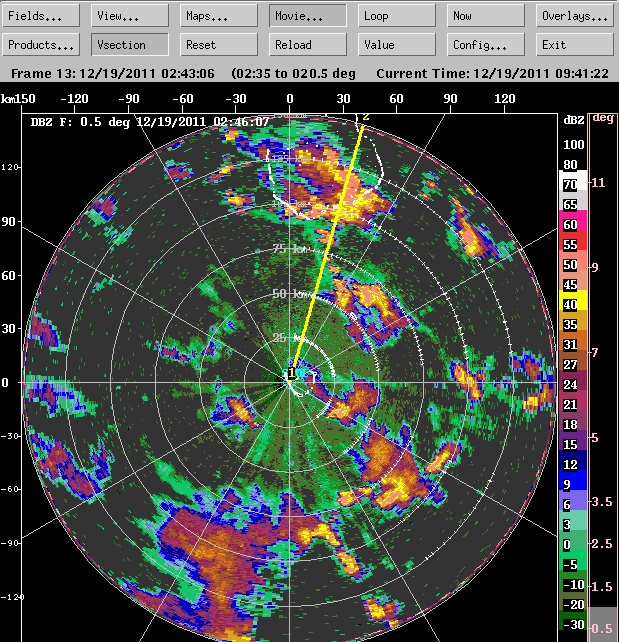
Task: Open the Movie... control panel
Action: 308,16
